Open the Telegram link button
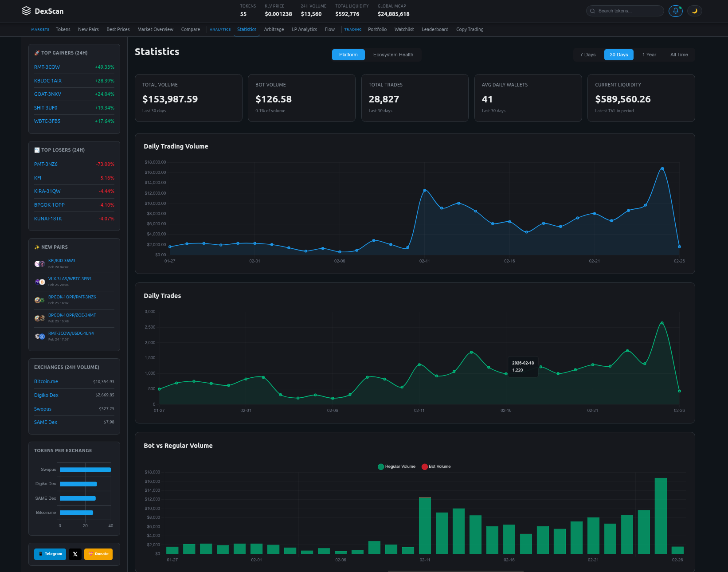Screen dimensions: 728x572 (50, 554)
